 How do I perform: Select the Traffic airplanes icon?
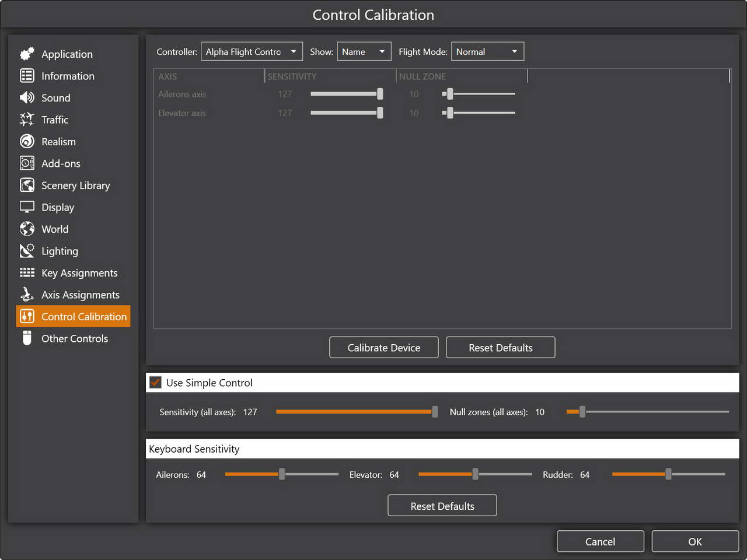coord(27,120)
